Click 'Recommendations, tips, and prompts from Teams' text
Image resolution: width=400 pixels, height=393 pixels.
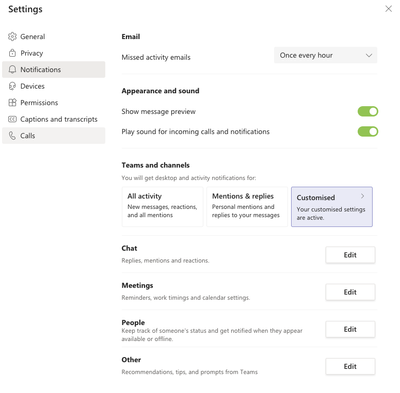pos(190,372)
